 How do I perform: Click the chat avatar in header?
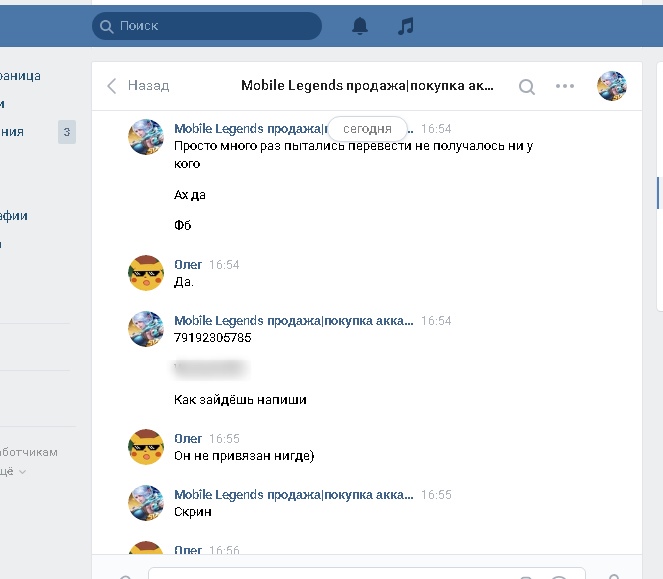coord(611,86)
